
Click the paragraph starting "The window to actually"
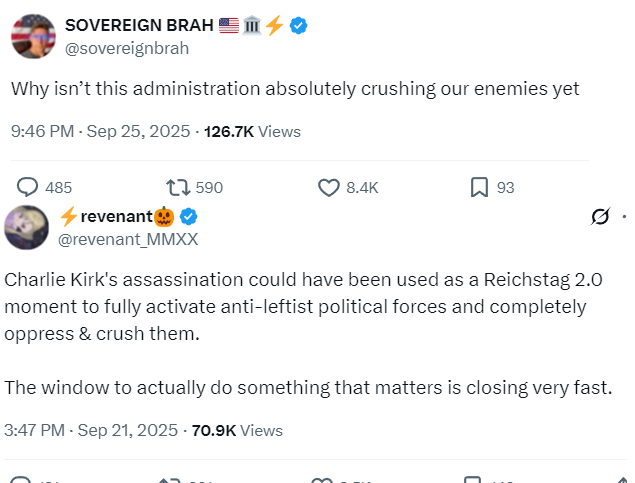pyautogui.click(x=308, y=388)
